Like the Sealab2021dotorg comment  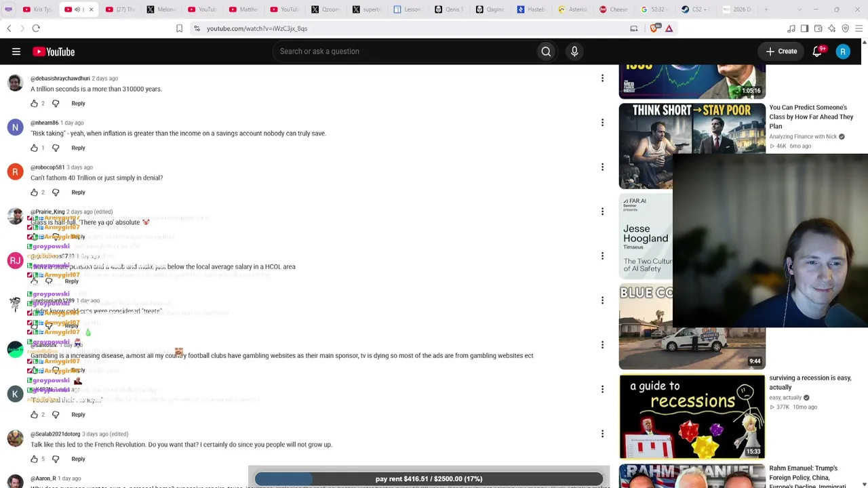pos(35,460)
